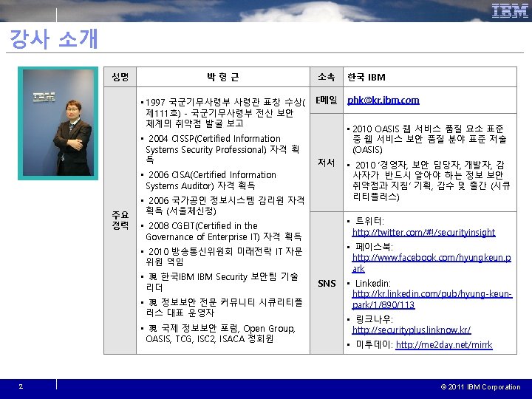Click the 주요 경력 label cell
This screenshot has width=532, height=399.
pos(120,220)
